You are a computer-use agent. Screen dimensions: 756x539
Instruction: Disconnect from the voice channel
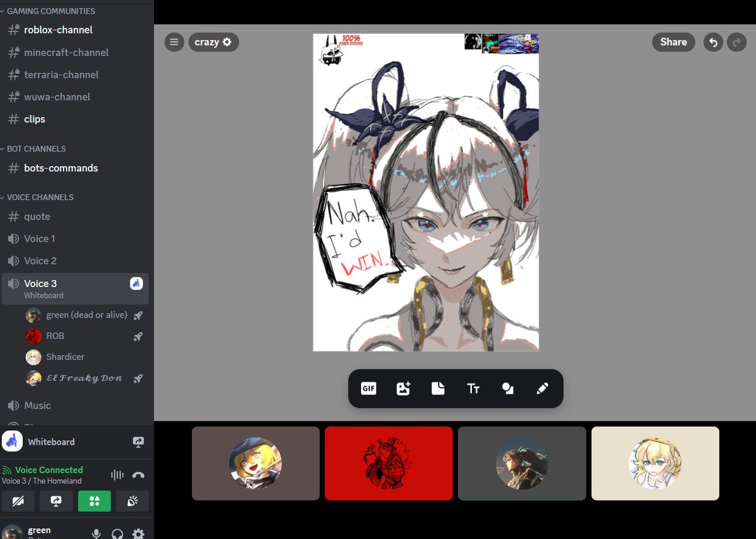139,475
